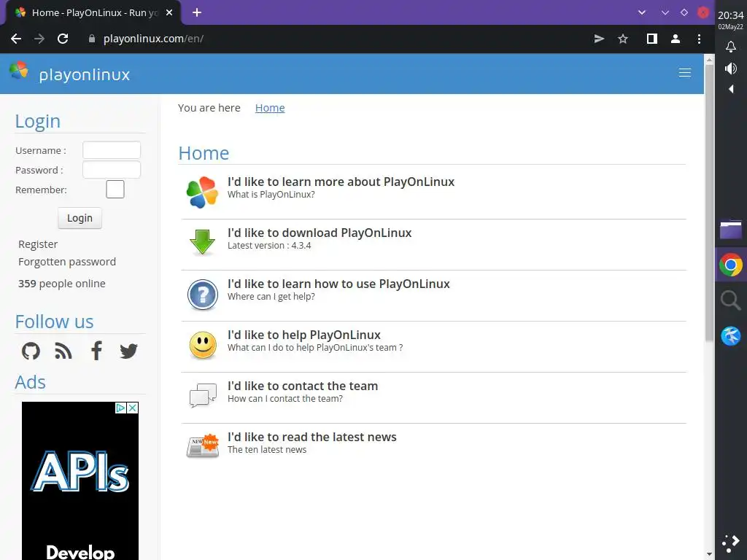Open the search magnifier in dock
The image size is (747, 560).
click(x=730, y=300)
